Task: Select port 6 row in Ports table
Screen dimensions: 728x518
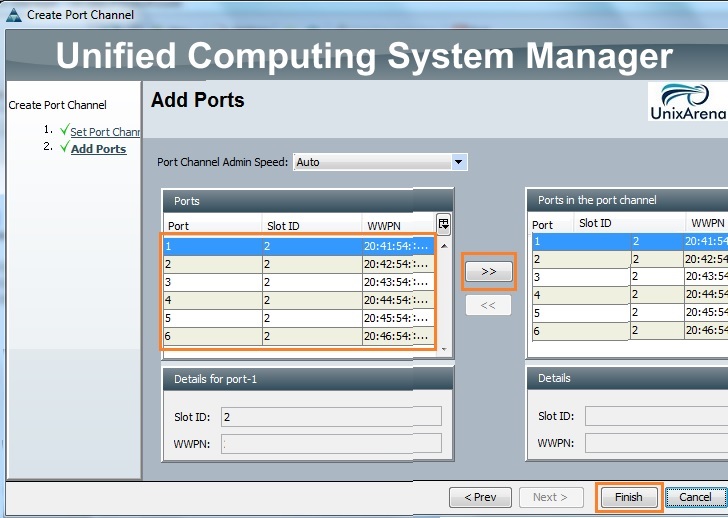Action: (x=299, y=336)
